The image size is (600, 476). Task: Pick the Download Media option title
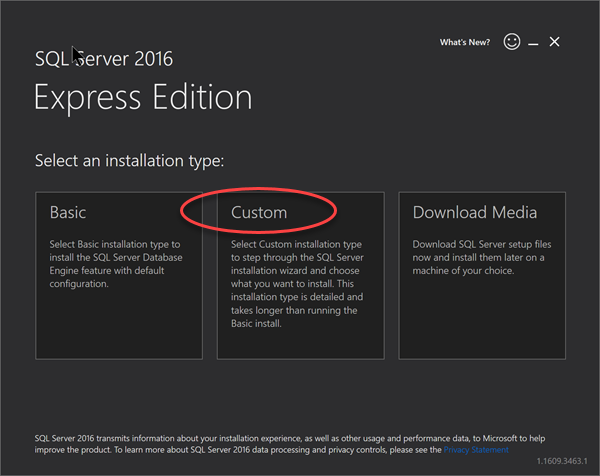pos(474,212)
